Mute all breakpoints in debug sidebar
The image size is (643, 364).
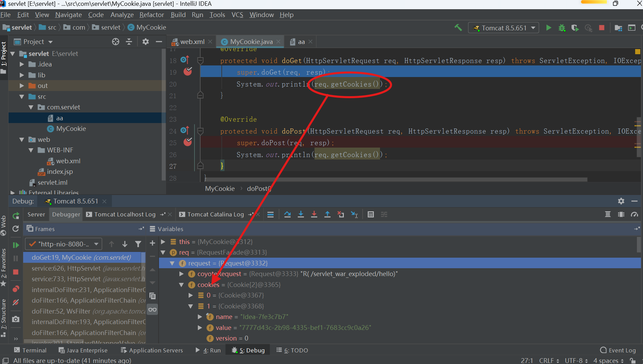point(16,302)
